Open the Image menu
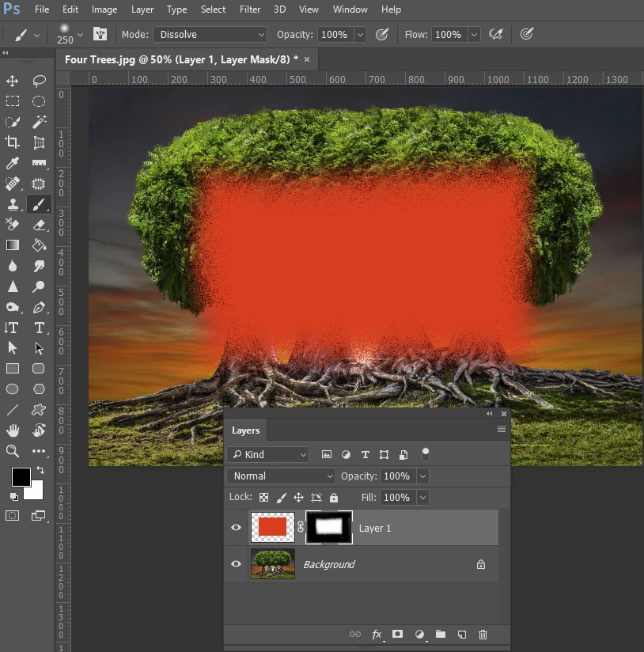Image resolution: width=644 pixels, height=652 pixels. tap(104, 9)
